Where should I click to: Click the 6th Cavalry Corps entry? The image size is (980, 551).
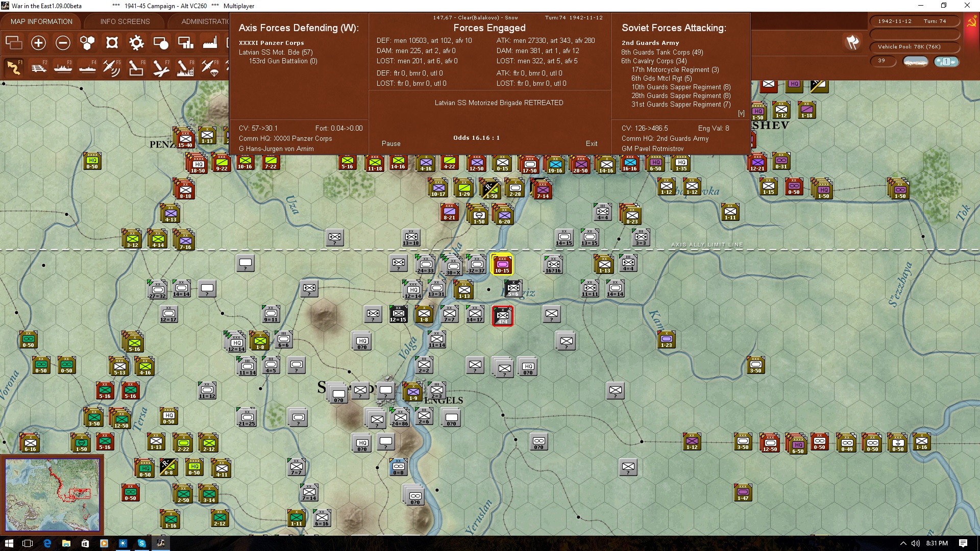(654, 61)
